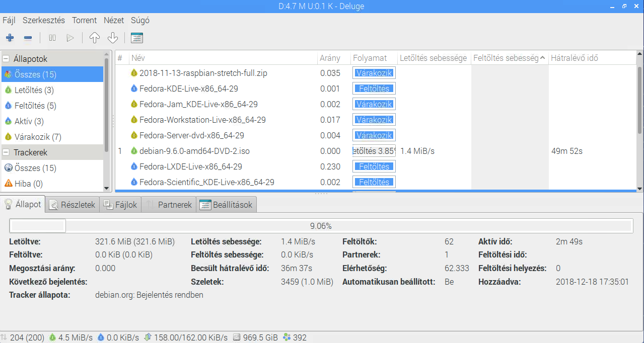Sort by Hátralévő idő column header
This screenshot has height=343, width=644.
592,58
